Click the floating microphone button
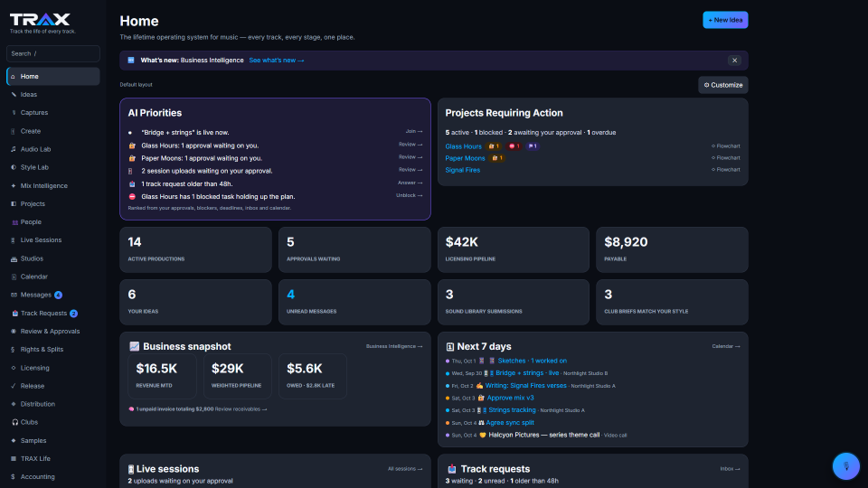The width and height of the screenshot is (868, 488). click(846, 466)
